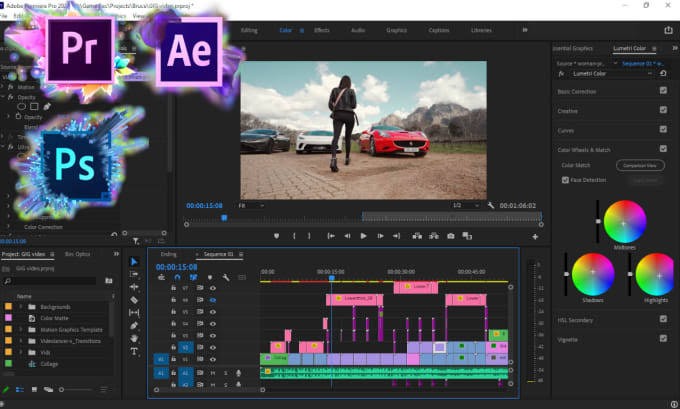
Task: Select the Slip tool
Action: (x=134, y=313)
